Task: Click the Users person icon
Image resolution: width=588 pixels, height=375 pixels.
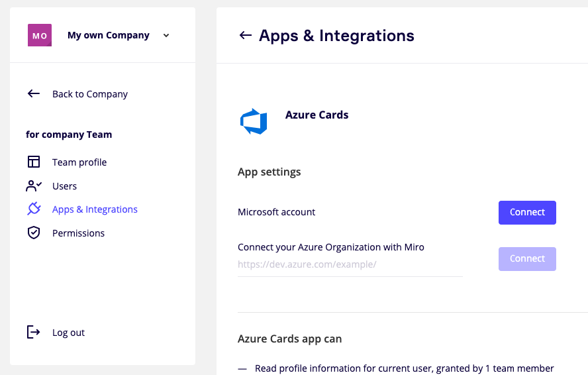Action: 34,186
